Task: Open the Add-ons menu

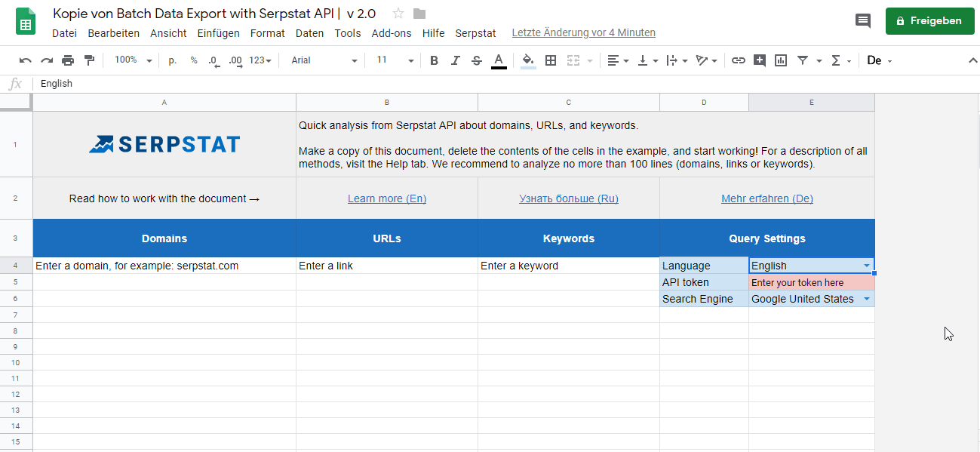Action: [x=392, y=33]
